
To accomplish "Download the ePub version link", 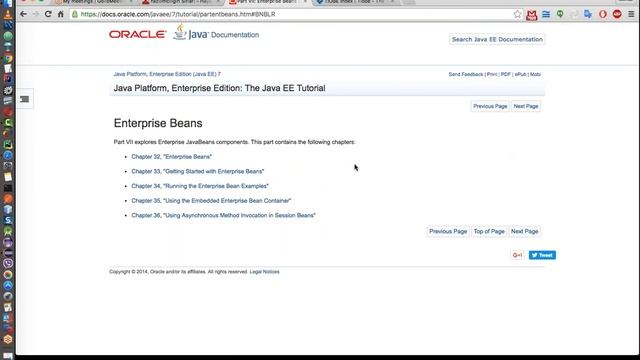I will point(520,74).
